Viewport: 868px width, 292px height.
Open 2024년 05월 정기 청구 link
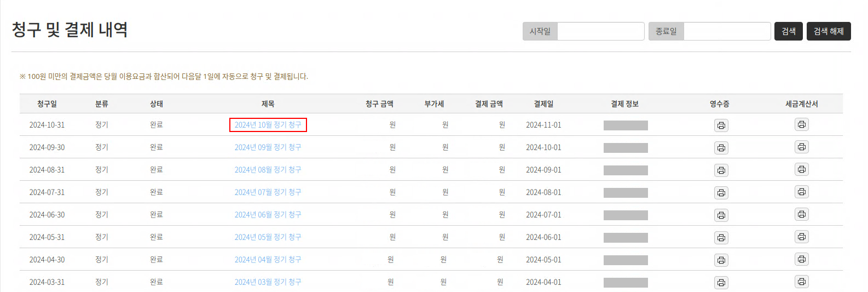click(268, 237)
